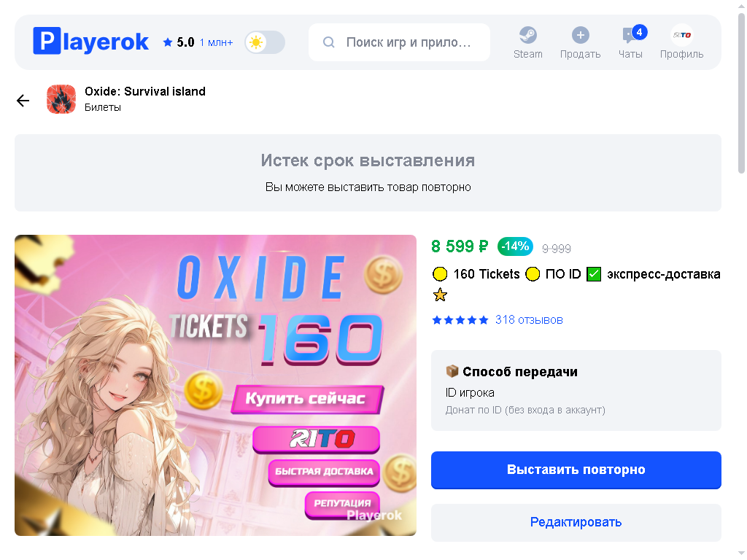Click the 1 млн+ users link
747x560 pixels.
(x=216, y=43)
